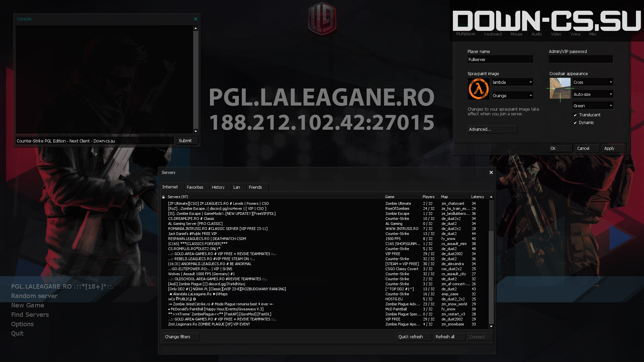Sort by the Servers (97) column header
Viewport: 644px width, 362px height.
pyautogui.click(x=275, y=197)
